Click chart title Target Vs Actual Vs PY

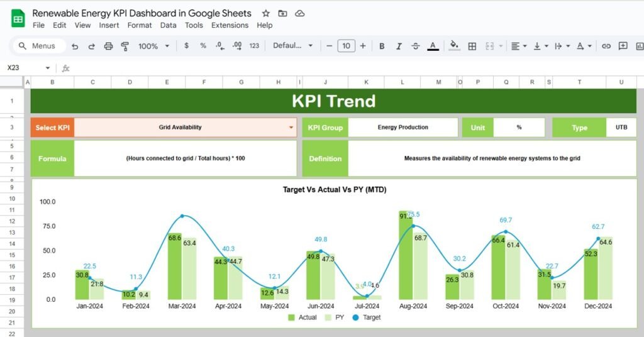(335, 190)
